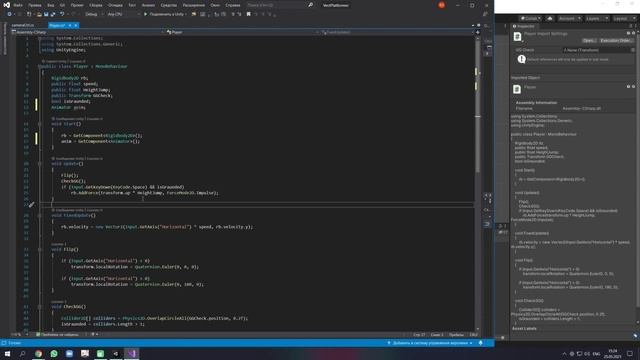Collapse the FixedUpdate method outline
The image size is (640, 360).
(40, 215)
